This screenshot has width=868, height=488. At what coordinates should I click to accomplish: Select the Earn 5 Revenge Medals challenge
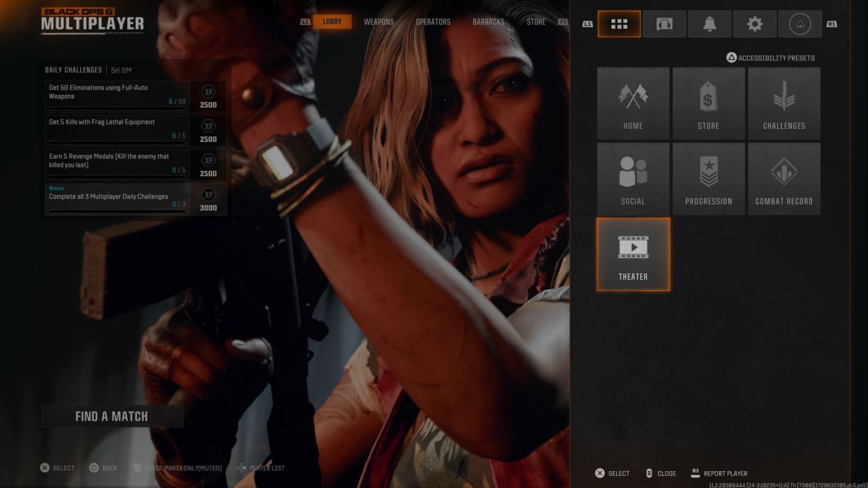tap(136, 165)
